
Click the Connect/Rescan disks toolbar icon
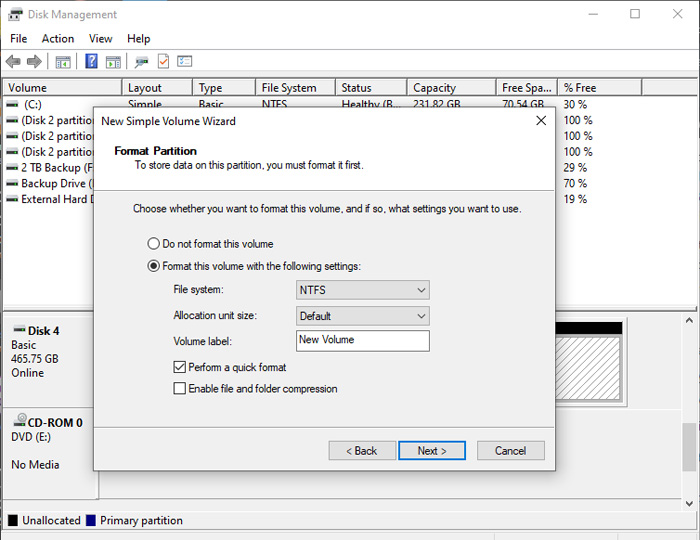[142, 62]
